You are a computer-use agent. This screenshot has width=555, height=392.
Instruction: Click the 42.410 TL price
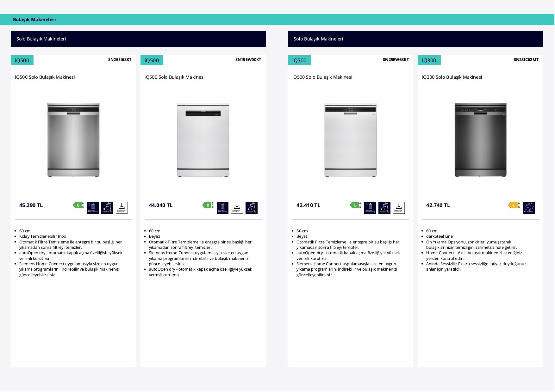308,205
